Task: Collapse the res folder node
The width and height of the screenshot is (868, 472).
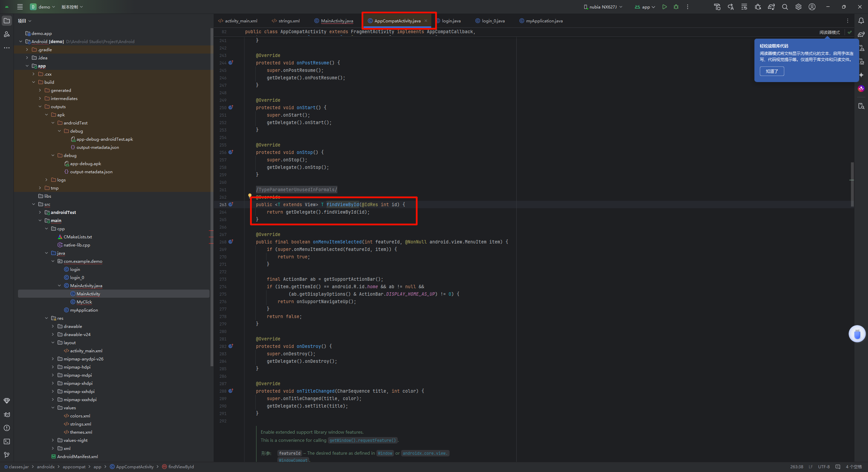Action: click(46, 318)
